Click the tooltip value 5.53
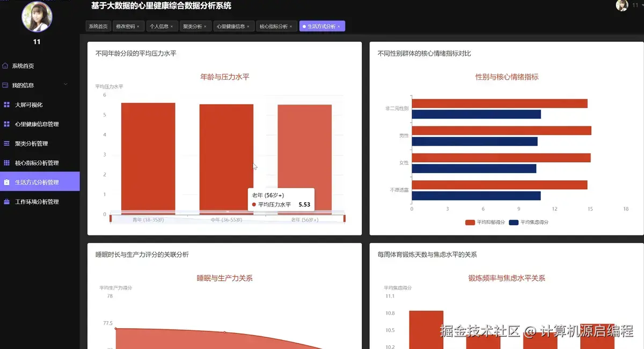Screen dimensions: 644x349 click(304, 204)
